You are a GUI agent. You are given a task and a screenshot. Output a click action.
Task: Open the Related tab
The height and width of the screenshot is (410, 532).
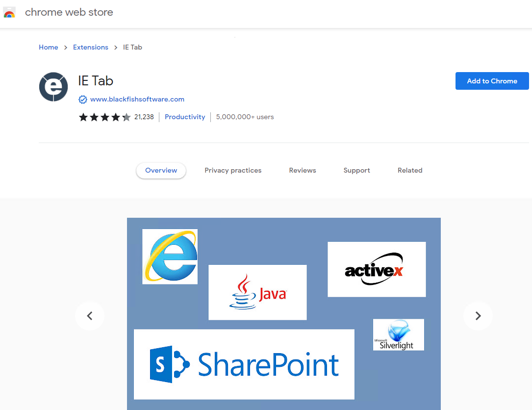click(x=410, y=170)
